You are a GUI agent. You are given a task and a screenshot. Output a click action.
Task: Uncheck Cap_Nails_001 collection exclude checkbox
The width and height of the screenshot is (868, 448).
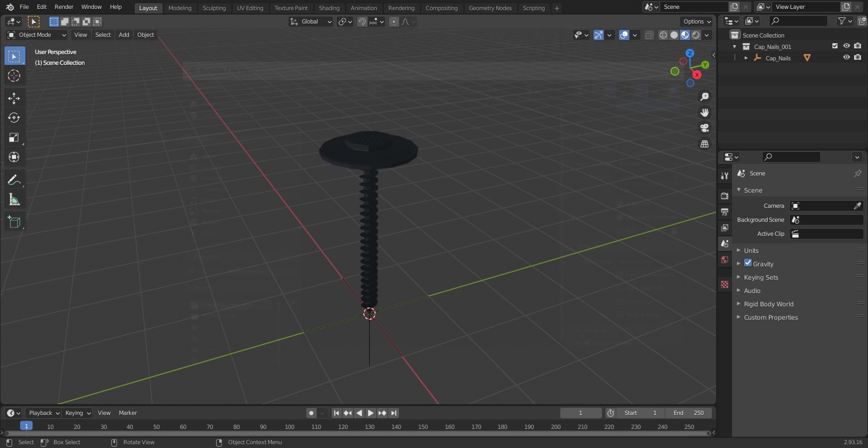click(835, 46)
